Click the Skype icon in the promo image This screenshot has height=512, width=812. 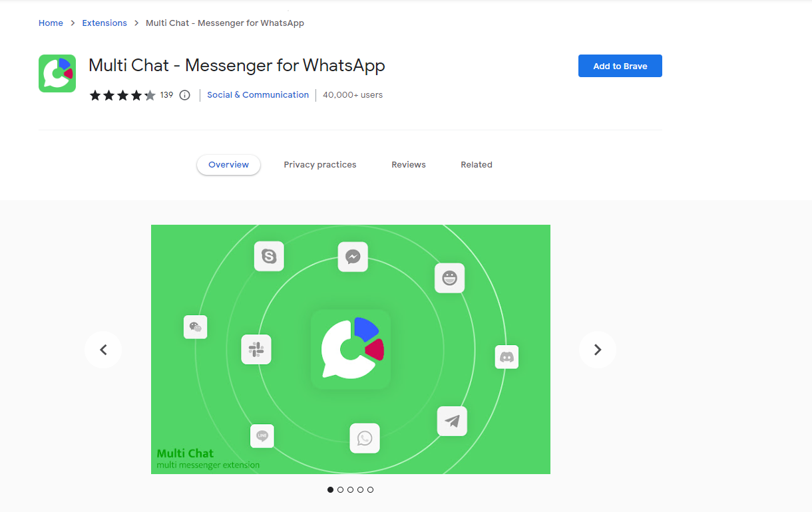[269, 256]
